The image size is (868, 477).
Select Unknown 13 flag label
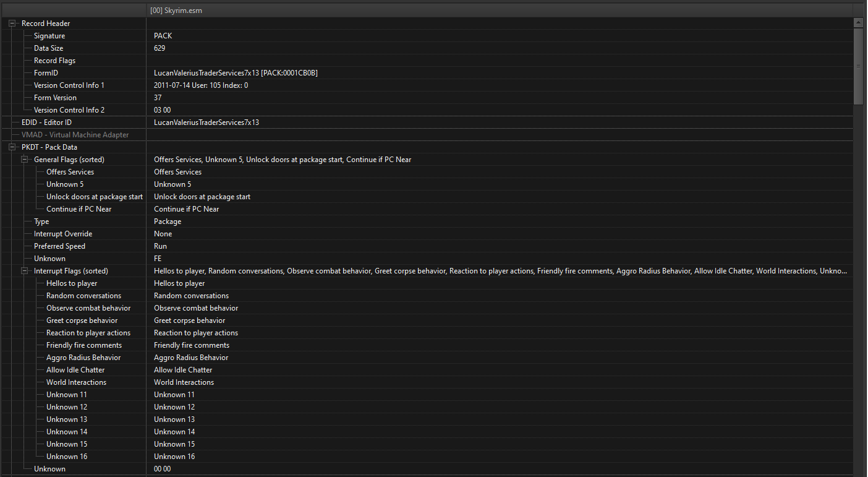point(67,419)
